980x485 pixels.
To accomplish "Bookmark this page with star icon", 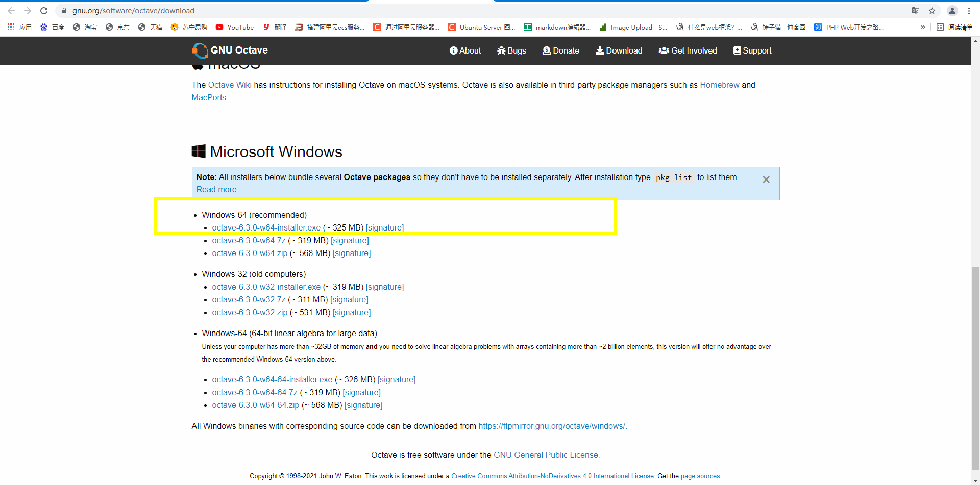I will (932, 11).
